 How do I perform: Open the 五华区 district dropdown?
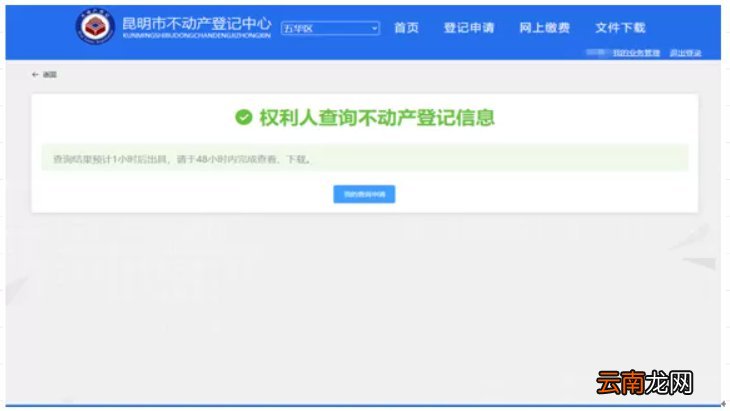tap(330, 28)
